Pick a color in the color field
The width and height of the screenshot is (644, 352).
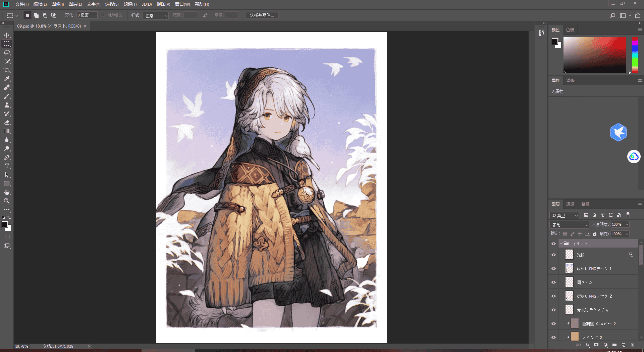[595, 55]
